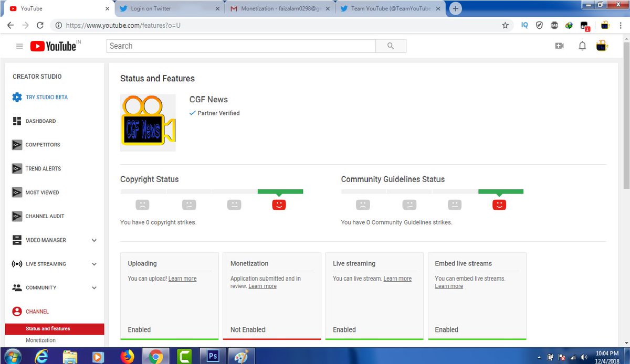630x364 pixels.
Task: Open the create video camera icon
Action: 559,46
